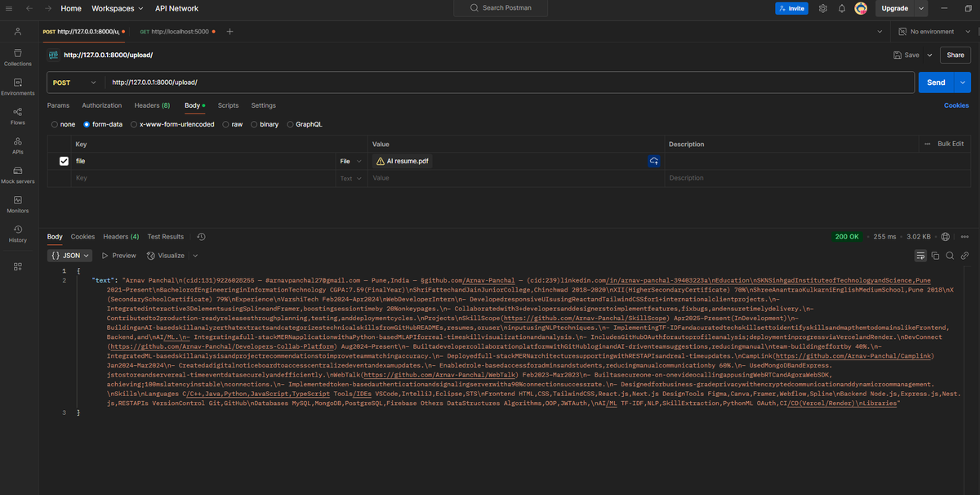Send the request
Image resolution: width=980 pixels, height=495 pixels.
coord(936,82)
